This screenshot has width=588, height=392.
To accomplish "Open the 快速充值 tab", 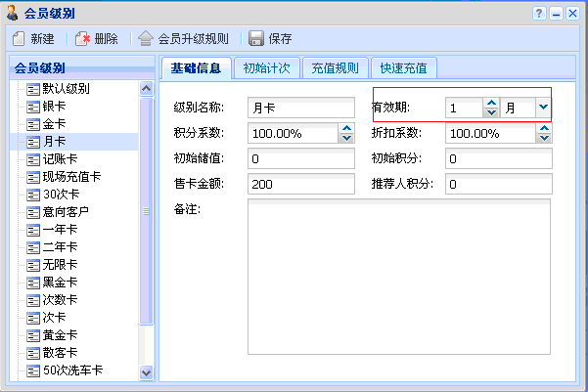I will tap(403, 68).
